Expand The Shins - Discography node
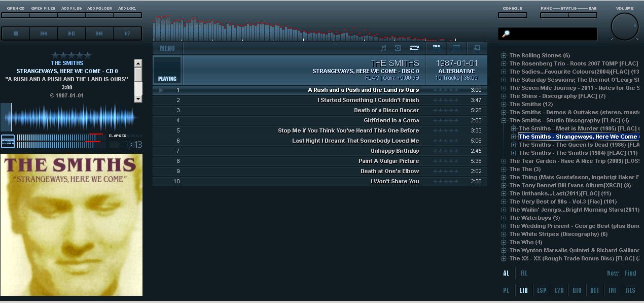The width and height of the screenshot is (644, 303). tap(504, 96)
